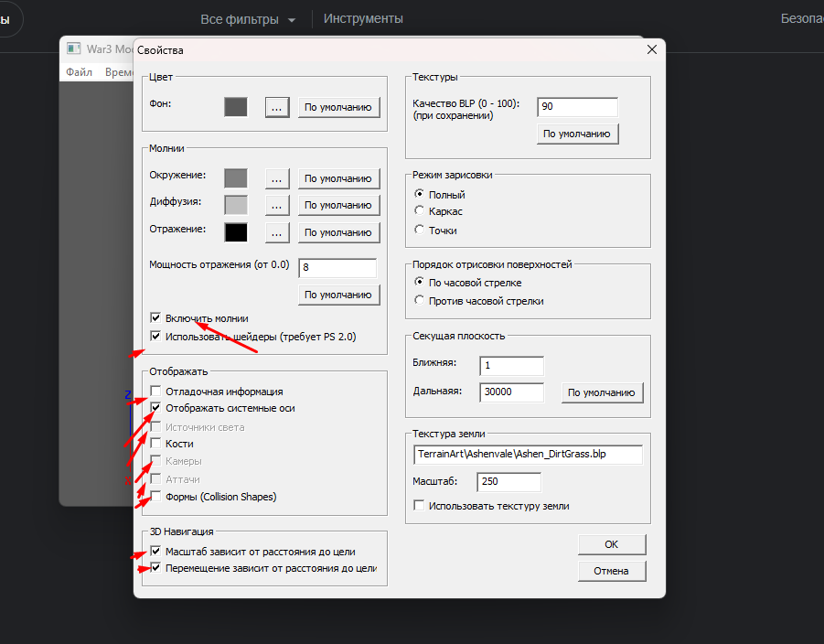This screenshot has width=824, height=644.
Task: Reset Секущая плоскость with По умолчанию
Action: coord(602,392)
